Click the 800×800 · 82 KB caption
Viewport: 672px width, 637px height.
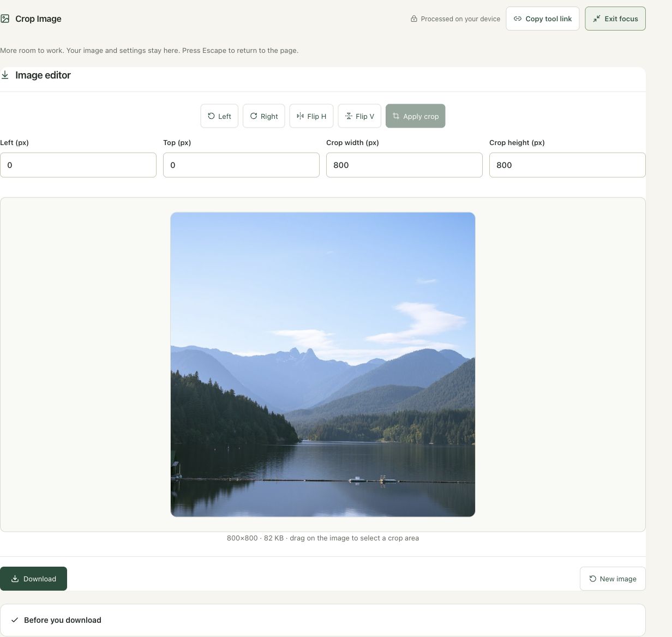click(x=323, y=538)
